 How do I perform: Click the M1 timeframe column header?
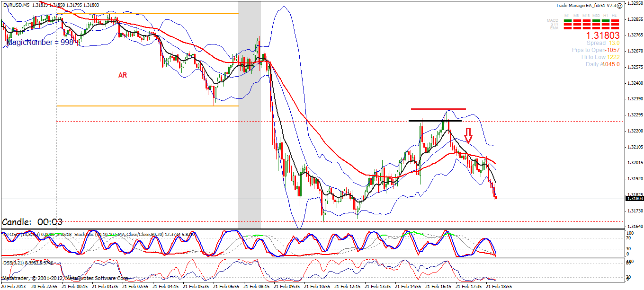tap(567, 16)
